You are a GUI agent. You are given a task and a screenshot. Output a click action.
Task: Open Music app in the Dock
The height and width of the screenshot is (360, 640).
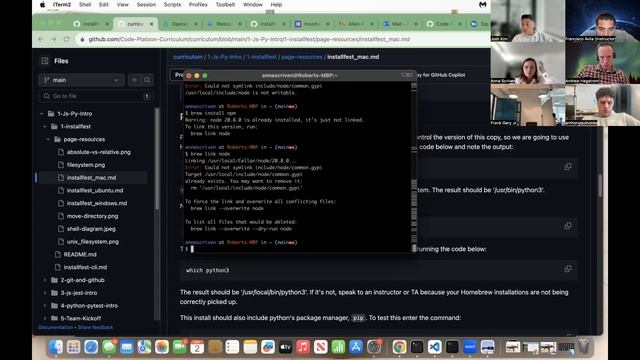[x=303, y=347]
